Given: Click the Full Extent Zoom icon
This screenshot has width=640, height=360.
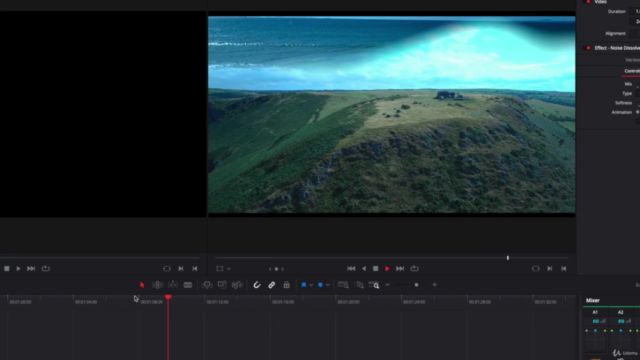Looking at the screenshot, I should pyautogui.click(x=343, y=285).
